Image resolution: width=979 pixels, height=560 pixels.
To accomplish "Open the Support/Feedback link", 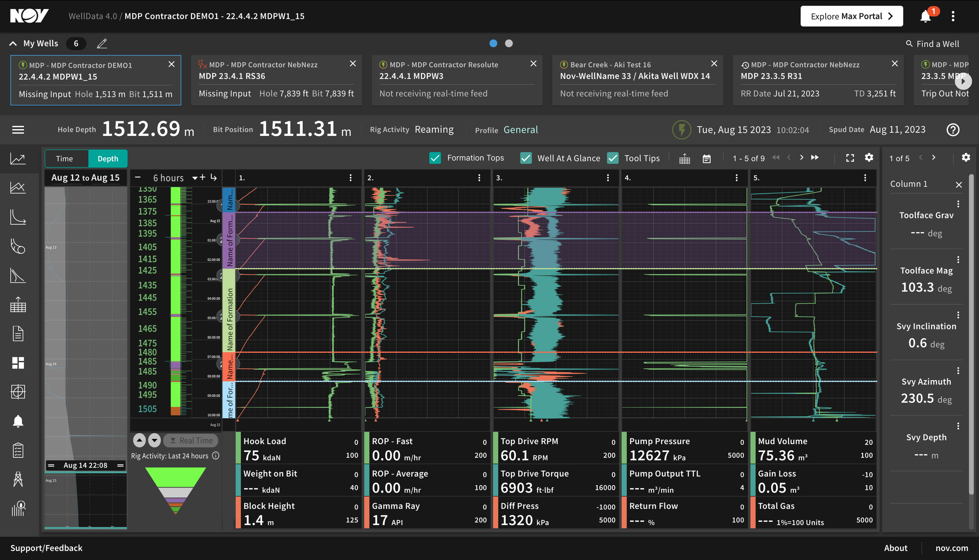I will click(46, 548).
